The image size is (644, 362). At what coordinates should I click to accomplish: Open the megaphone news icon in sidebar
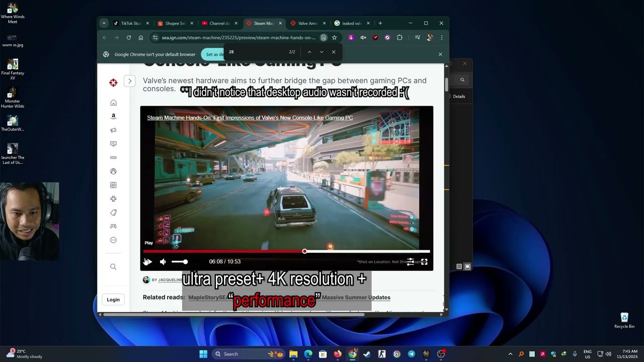pyautogui.click(x=113, y=130)
